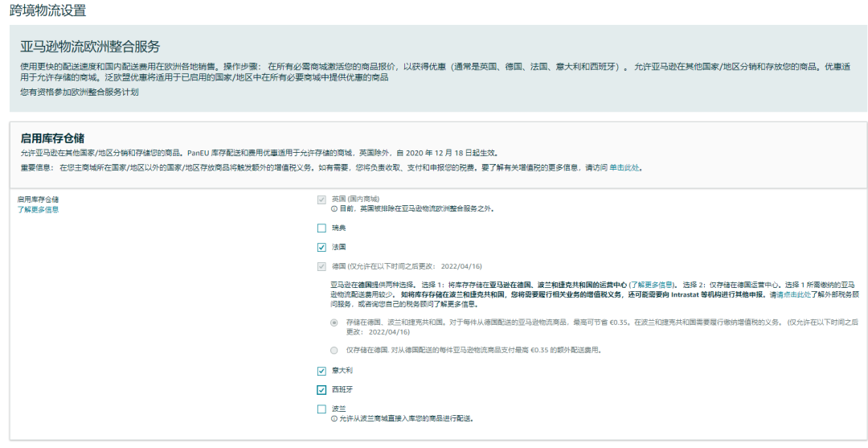
Task: Click the 跨境物流设置 page title
Action: (48, 10)
